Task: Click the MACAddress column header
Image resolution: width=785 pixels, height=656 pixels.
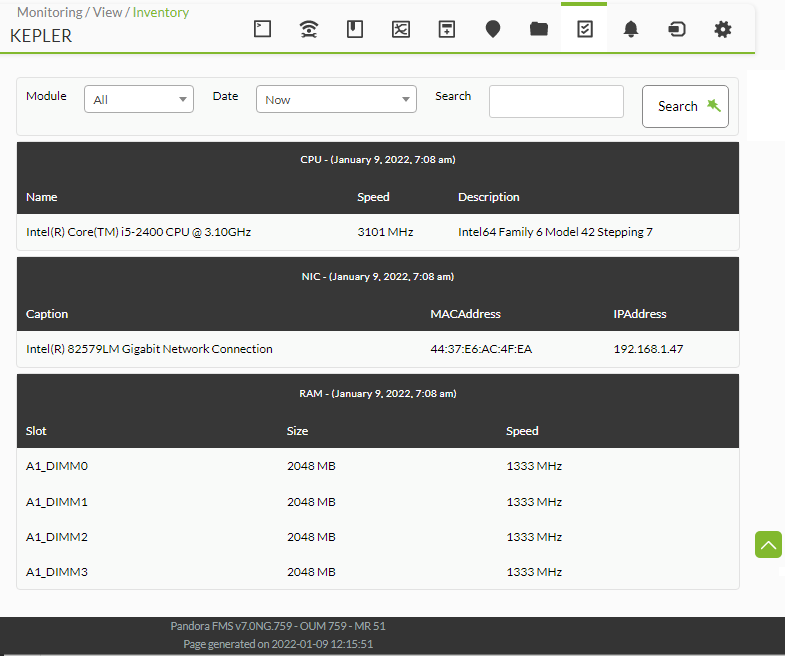Action: (466, 314)
